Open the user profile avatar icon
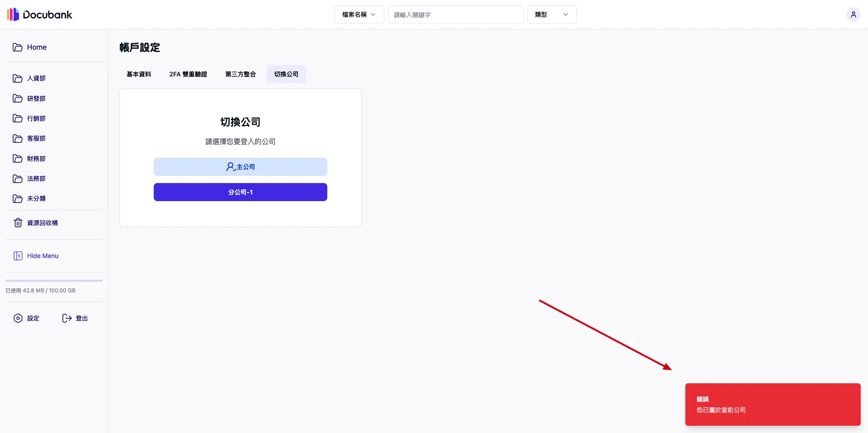This screenshot has width=868, height=433. click(853, 14)
